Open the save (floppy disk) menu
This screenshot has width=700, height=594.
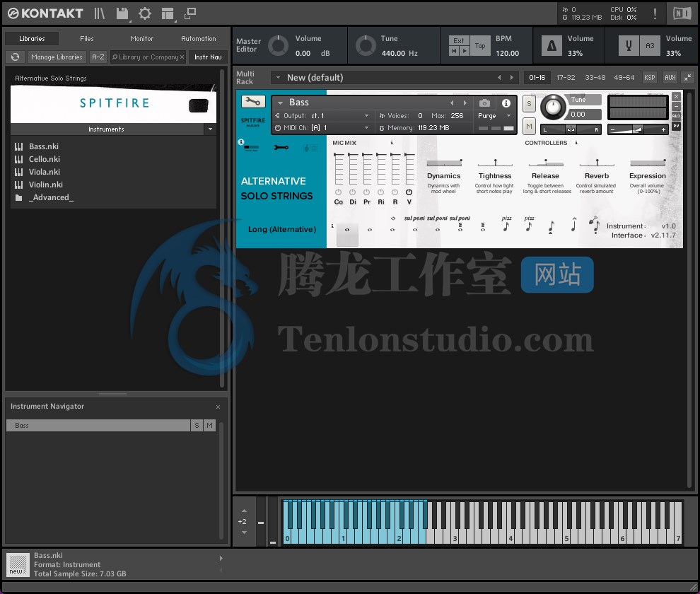click(122, 13)
